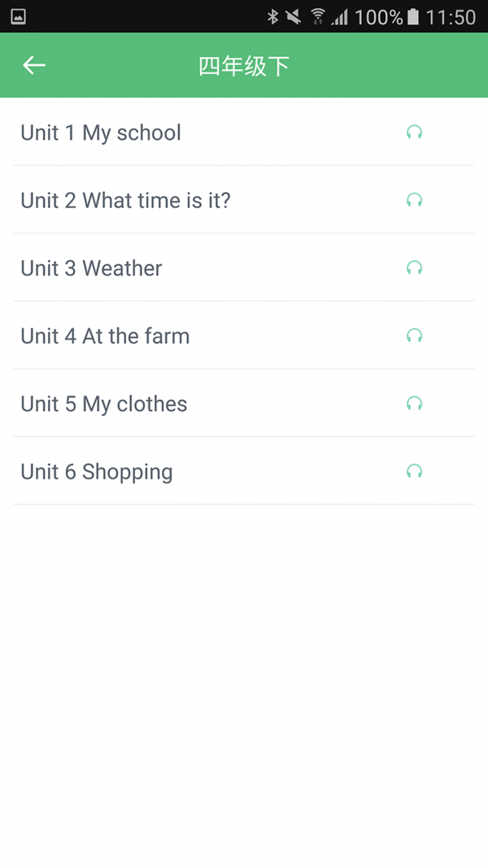Tap headphone icon for Unit 1 My school
Image resolution: width=488 pixels, height=868 pixels.
coord(415,133)
